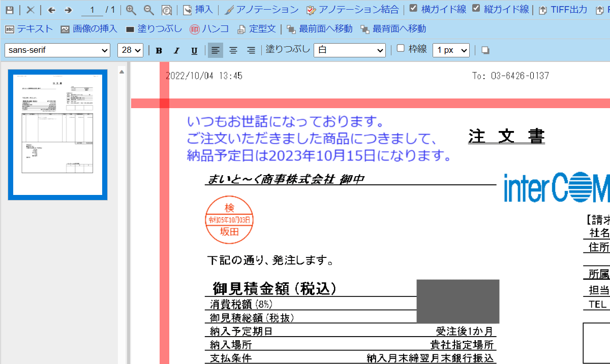
Task: Toggle 横ガイド線 checkbox
Action: point(413,8)
